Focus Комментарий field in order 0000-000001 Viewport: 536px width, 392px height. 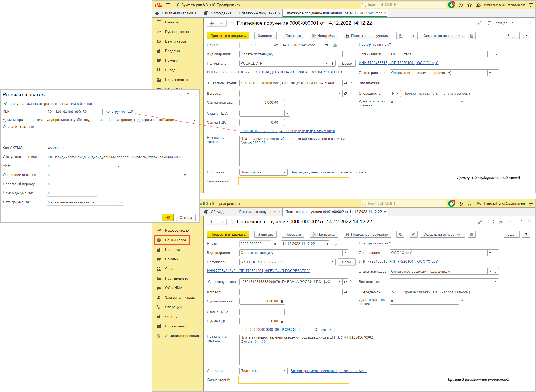pyautogui.click(x=294, y=181)
